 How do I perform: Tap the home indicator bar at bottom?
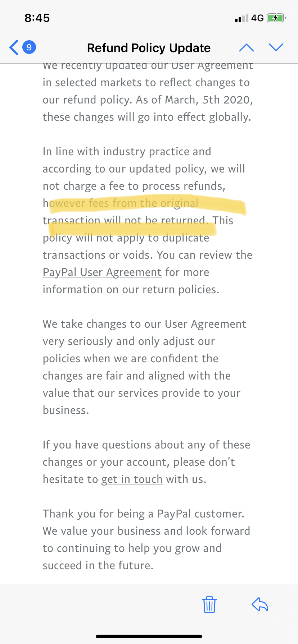pyautogui.click(x=149, y=636)
